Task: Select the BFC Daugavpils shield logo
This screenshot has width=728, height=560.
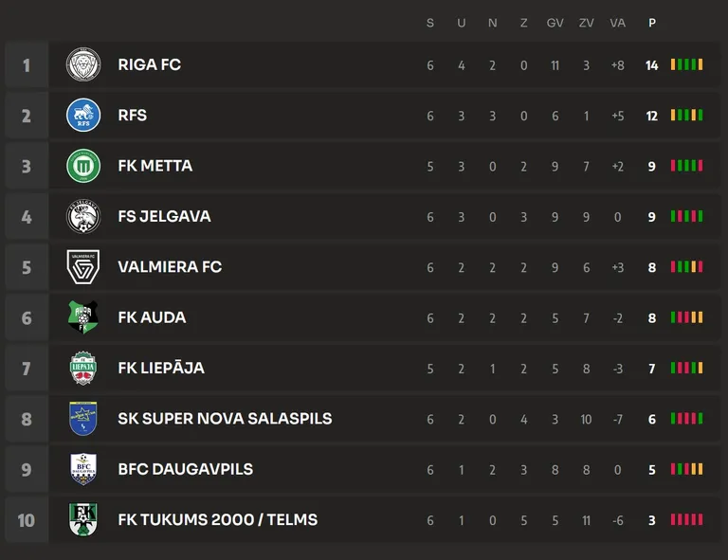Action: pos(83,469)
